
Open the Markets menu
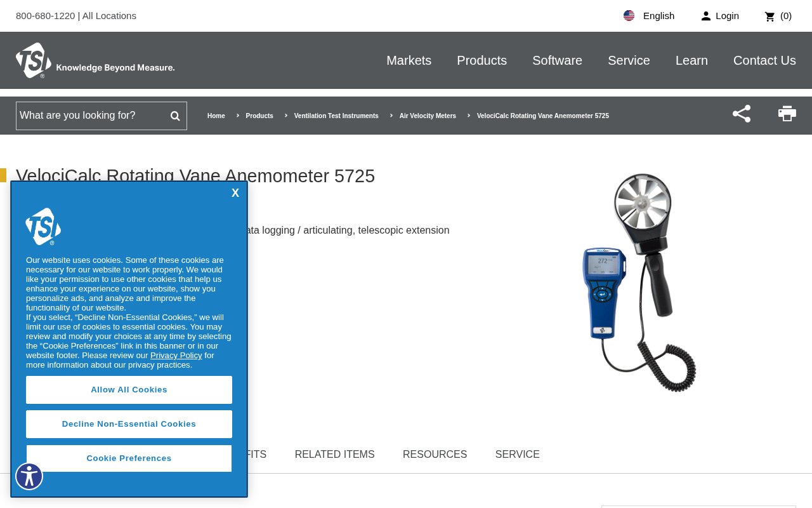409,60
